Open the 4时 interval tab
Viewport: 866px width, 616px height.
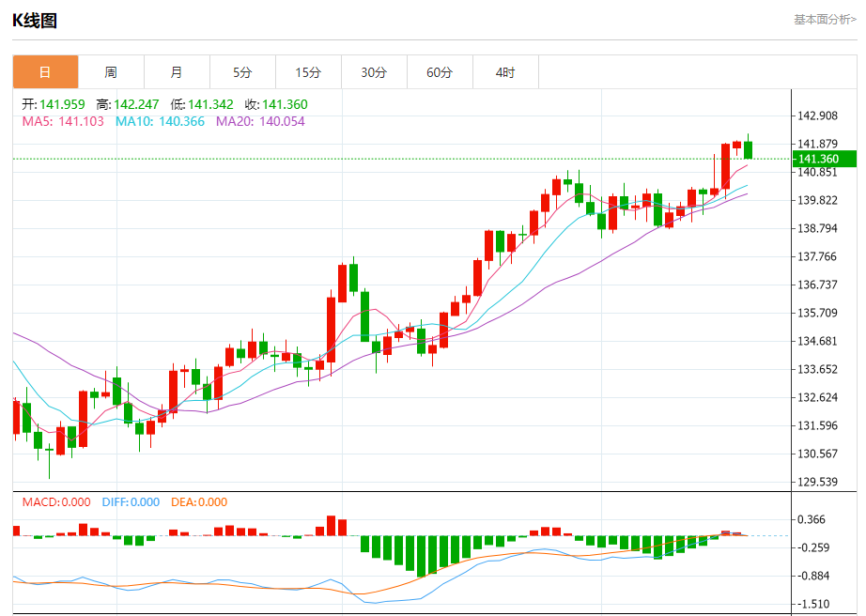(x=505, y=71)
